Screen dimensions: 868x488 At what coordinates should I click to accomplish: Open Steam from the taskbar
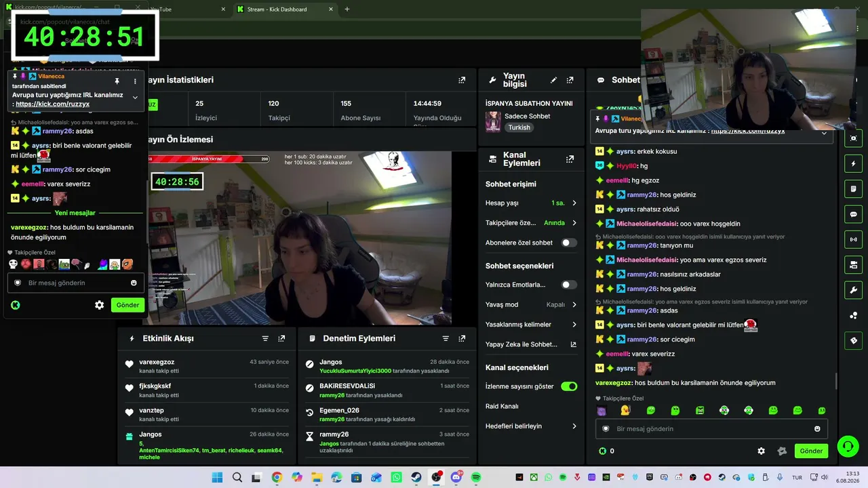click(416, 478)
